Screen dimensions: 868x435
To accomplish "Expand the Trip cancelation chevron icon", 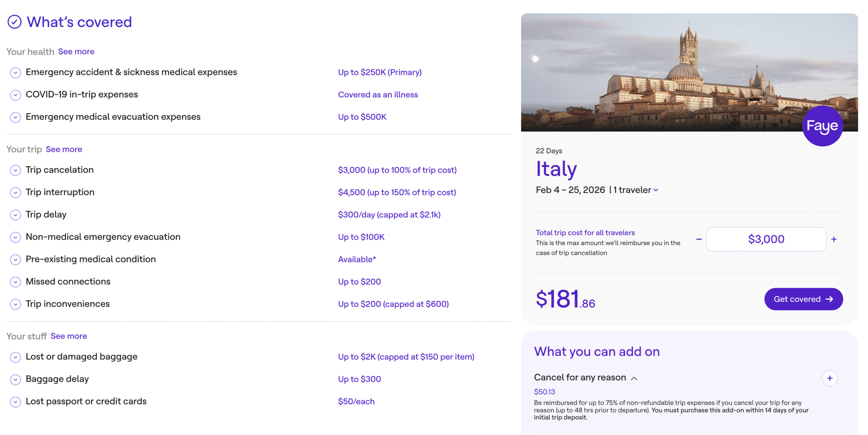I will pyautogui.click(x=15, y=170).
